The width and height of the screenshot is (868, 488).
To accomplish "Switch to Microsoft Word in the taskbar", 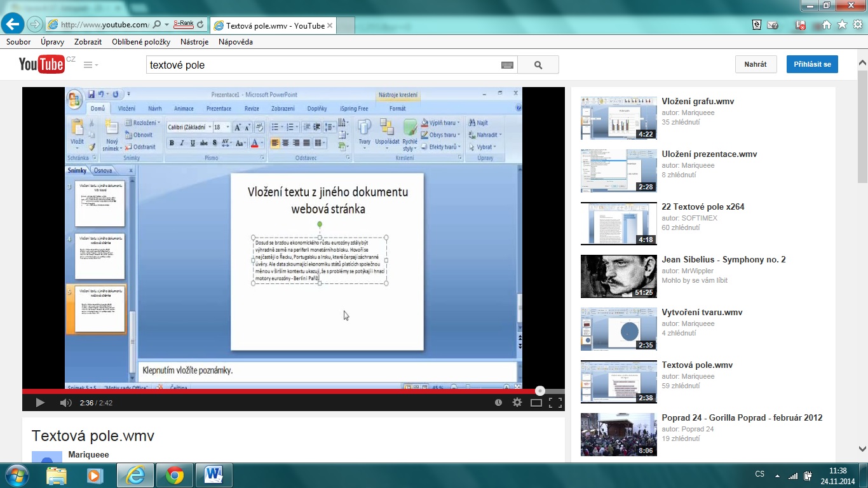I will (214, 475).
